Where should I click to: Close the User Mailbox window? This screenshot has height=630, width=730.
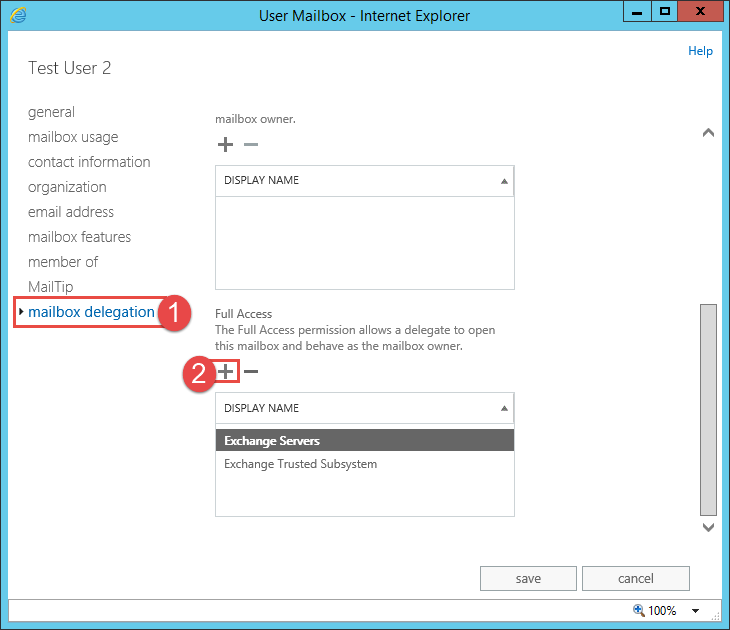(x=700, y=11)
